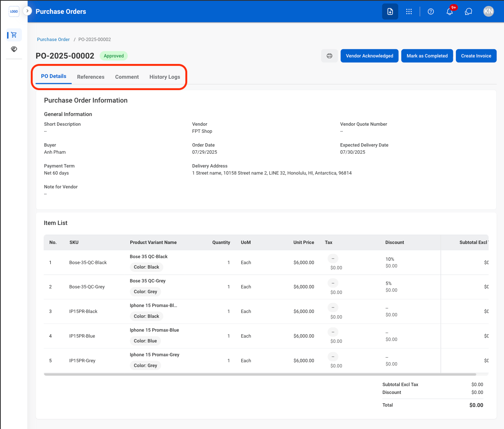504x429 pixels.
Task: Go to Purchase Order breadcrumb link
Action: click(x=53, y=40)
